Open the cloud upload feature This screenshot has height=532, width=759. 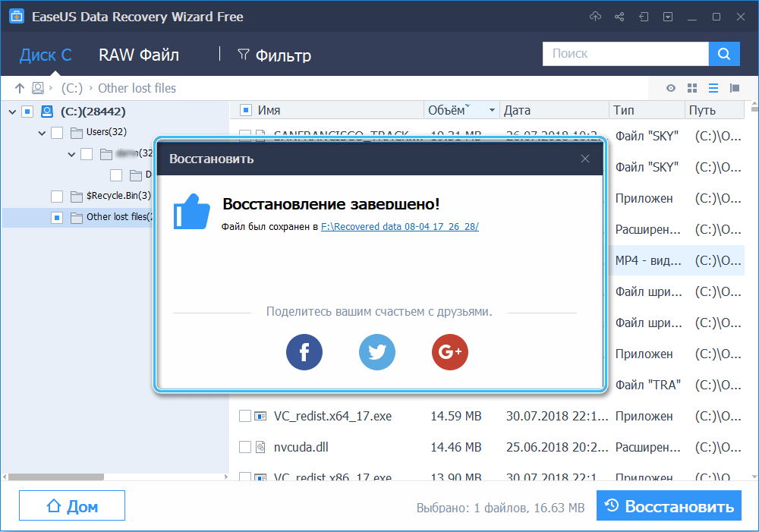(597, 16)
